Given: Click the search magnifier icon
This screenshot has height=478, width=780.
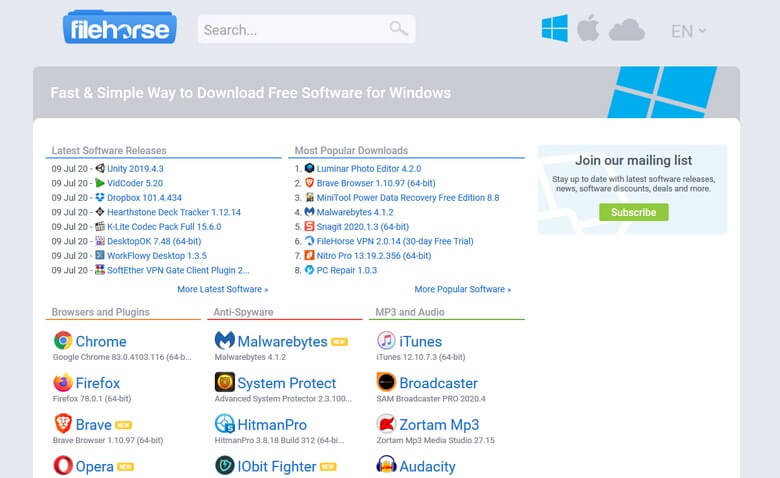Looking at the screenshot, I should [x=399, y=29].
